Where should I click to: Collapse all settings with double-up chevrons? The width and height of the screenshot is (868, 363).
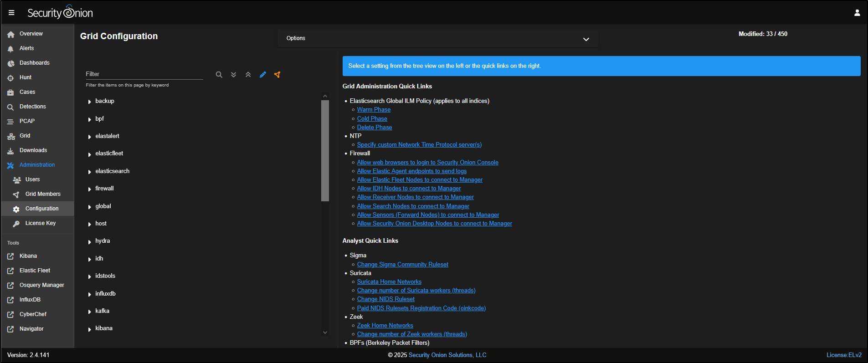click(248, 75)
